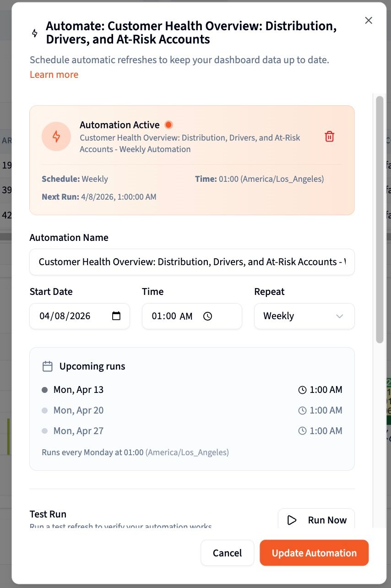Expand repeat options with the chevron arrow
Viewport: 391px width, 588px height.
pyautogui.click(x=339, y=316)
